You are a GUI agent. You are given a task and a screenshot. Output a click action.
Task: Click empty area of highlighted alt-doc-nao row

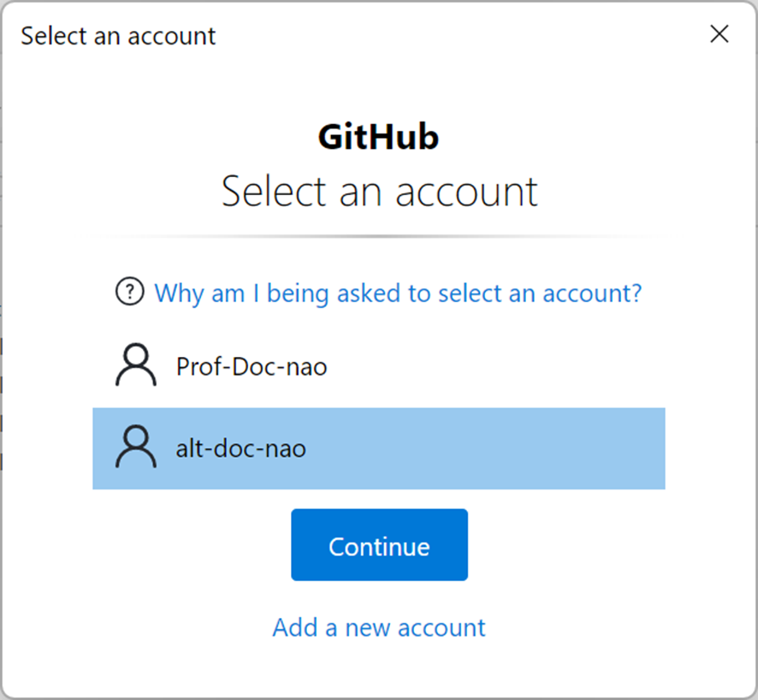[483, 448]
